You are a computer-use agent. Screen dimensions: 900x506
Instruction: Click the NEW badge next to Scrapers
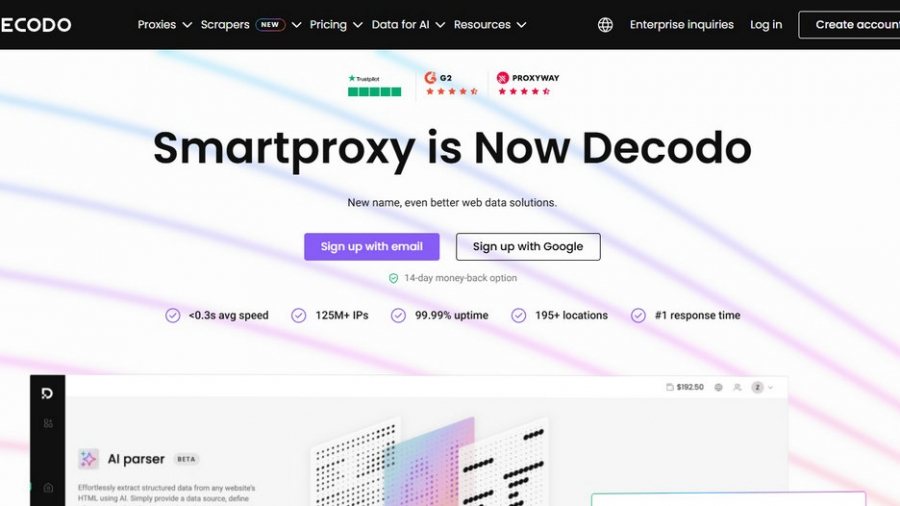coord(270,25)
